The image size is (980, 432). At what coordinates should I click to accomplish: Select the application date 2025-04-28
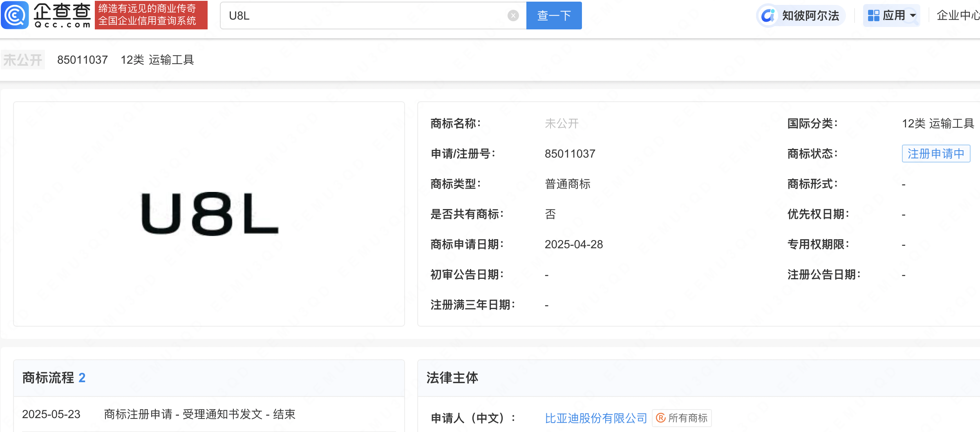pos(574,244)
